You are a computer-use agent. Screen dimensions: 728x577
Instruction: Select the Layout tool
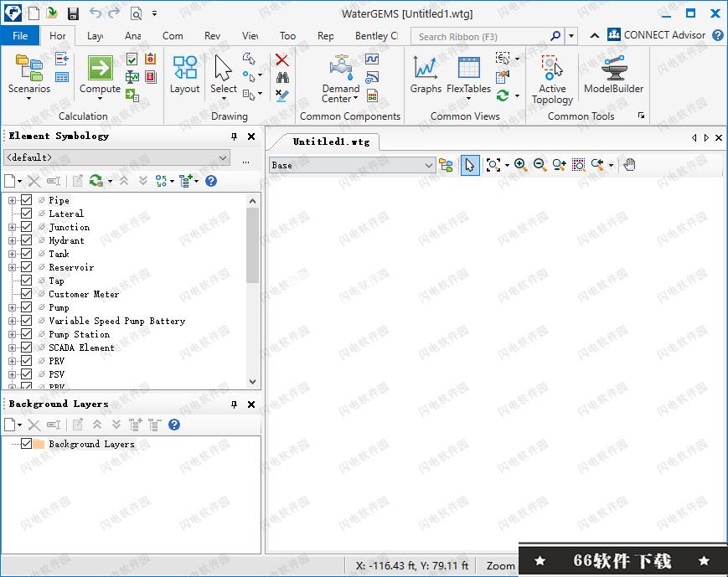[185, 75]
